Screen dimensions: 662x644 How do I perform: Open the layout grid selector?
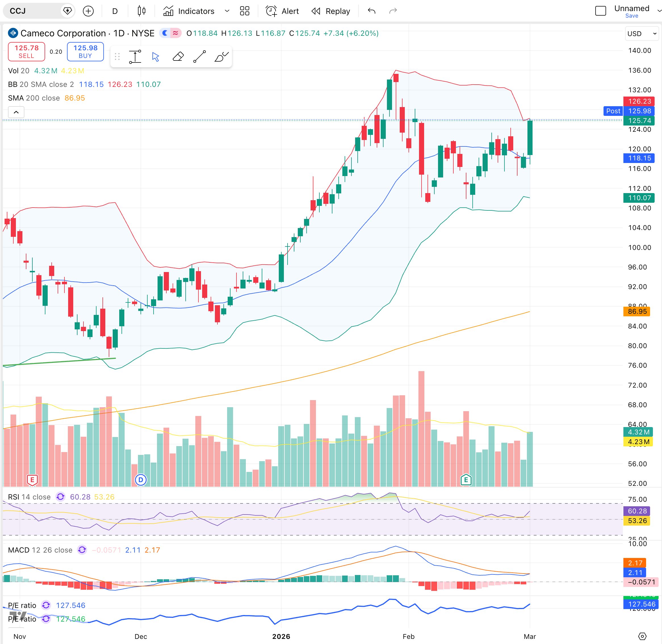pos(244,11)
